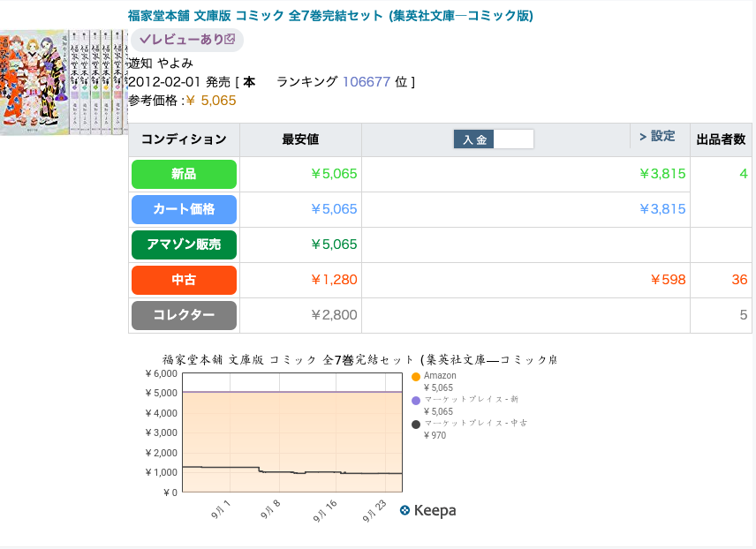Click the コンディション column header

coord(184,139)
